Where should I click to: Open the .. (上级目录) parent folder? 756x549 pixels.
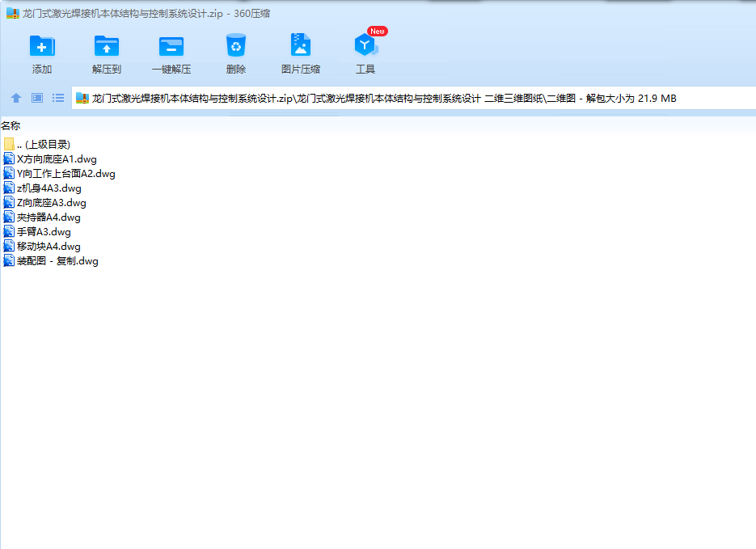(36, 144)
